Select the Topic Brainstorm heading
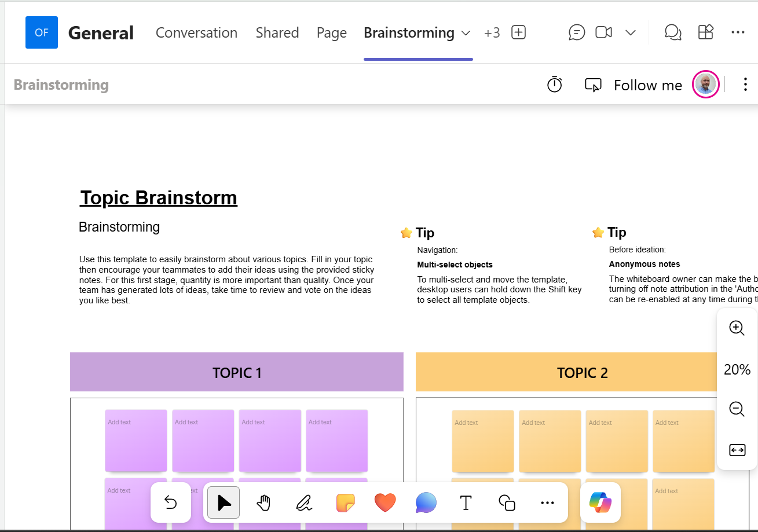Image resolution: width=758 pixels, height=532 pixels. 159,197
